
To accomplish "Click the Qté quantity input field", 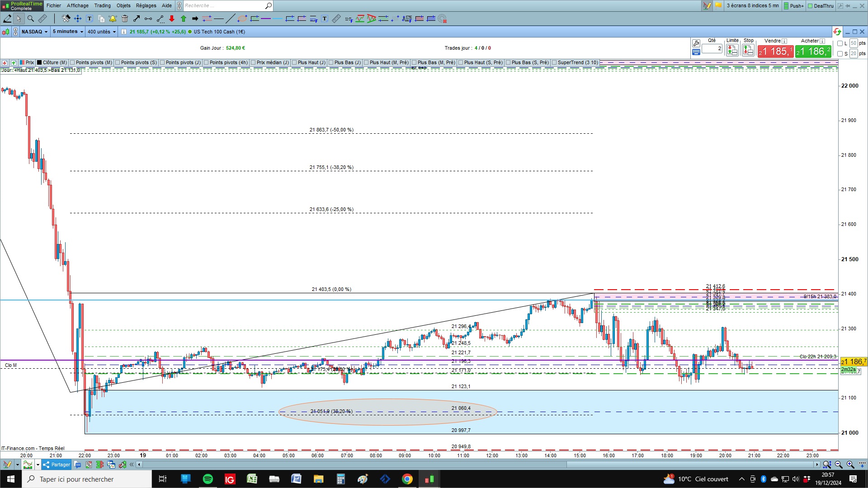I will coord(712,48).
